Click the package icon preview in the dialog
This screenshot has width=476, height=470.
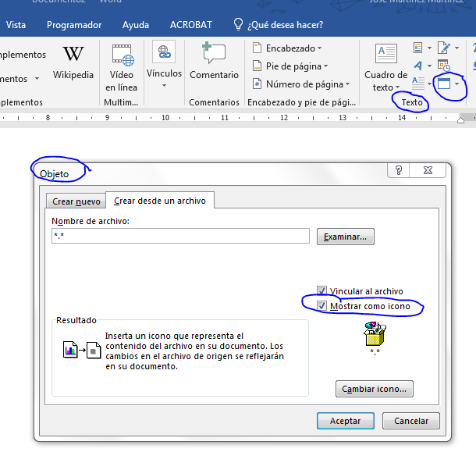tap(375, 334)
